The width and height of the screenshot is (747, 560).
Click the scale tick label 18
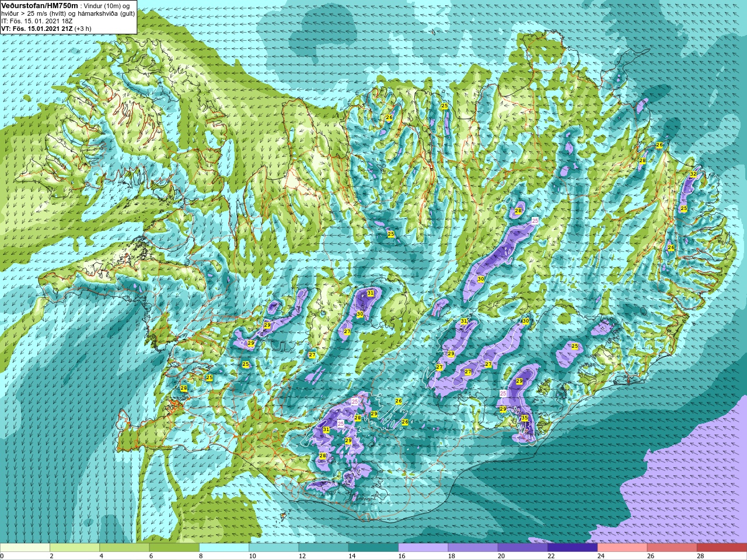tap(451, 556)
